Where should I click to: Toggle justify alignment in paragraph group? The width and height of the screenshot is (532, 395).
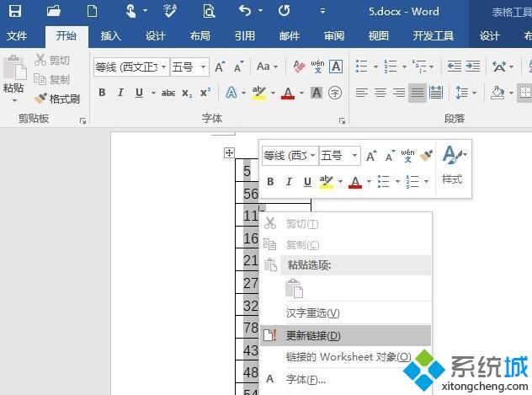[x=418, y=93]
